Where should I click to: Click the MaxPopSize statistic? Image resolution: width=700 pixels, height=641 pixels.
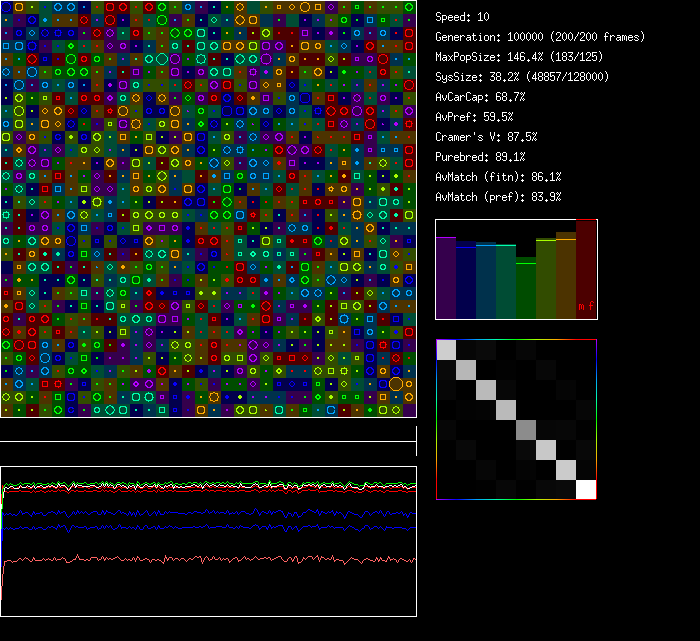pos(512,57)
